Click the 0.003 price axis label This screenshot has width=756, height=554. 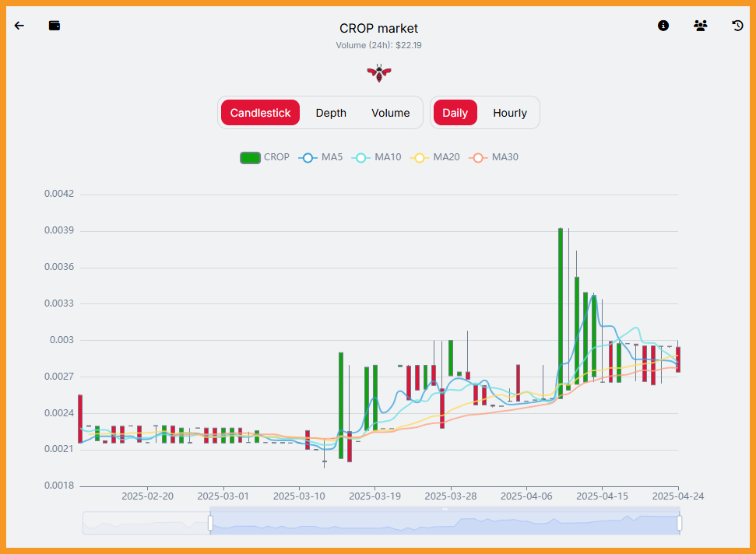pos(62,340)
